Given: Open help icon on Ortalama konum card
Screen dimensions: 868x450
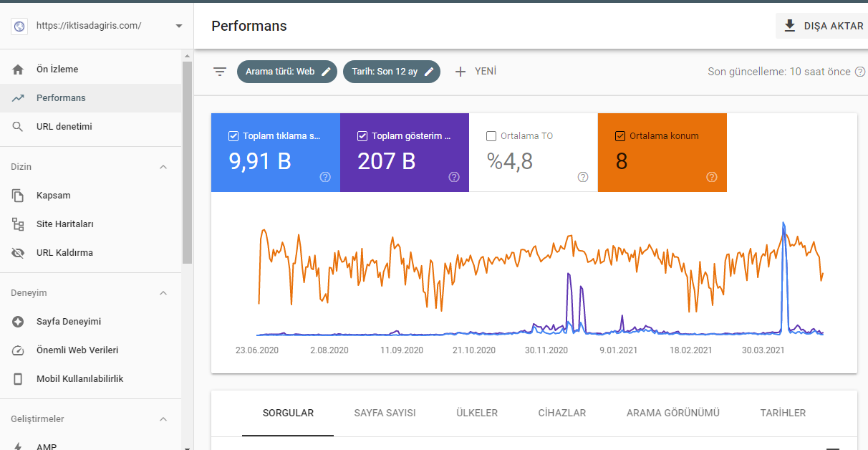Looking at the screenshot, I should click(x=712, y=177).
